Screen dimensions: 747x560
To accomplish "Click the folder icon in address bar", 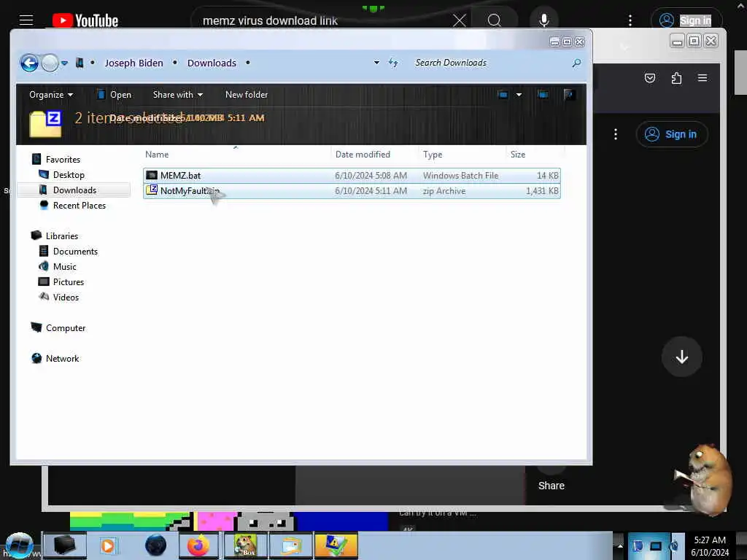I will 80,63.
